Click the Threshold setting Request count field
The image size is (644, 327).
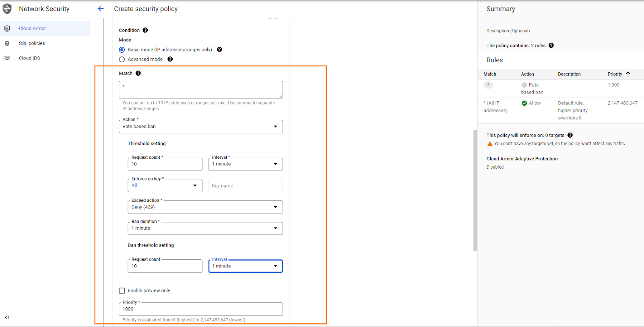click(165, 164)
